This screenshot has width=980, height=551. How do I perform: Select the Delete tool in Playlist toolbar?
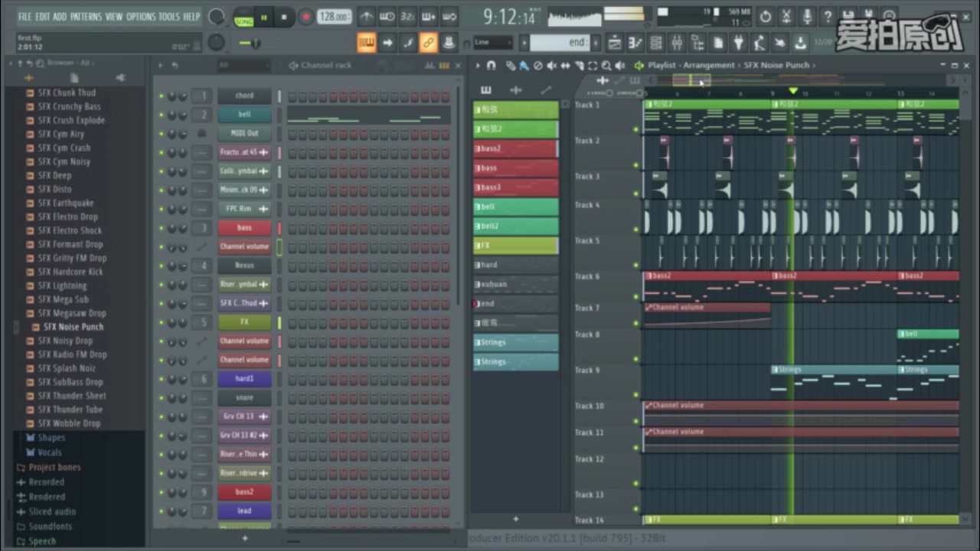tap(537, 66)
